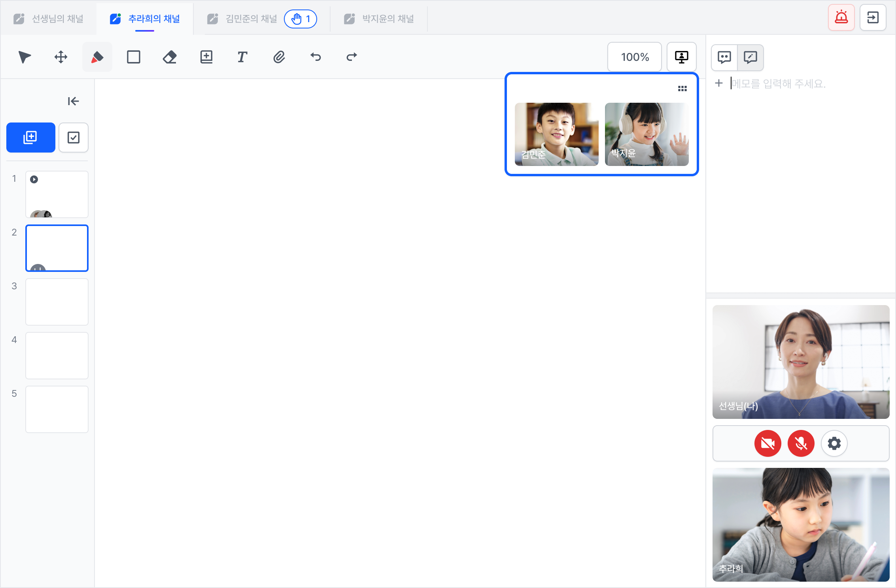Collapse the page thumbnail sidebar

tap(73, 101)
